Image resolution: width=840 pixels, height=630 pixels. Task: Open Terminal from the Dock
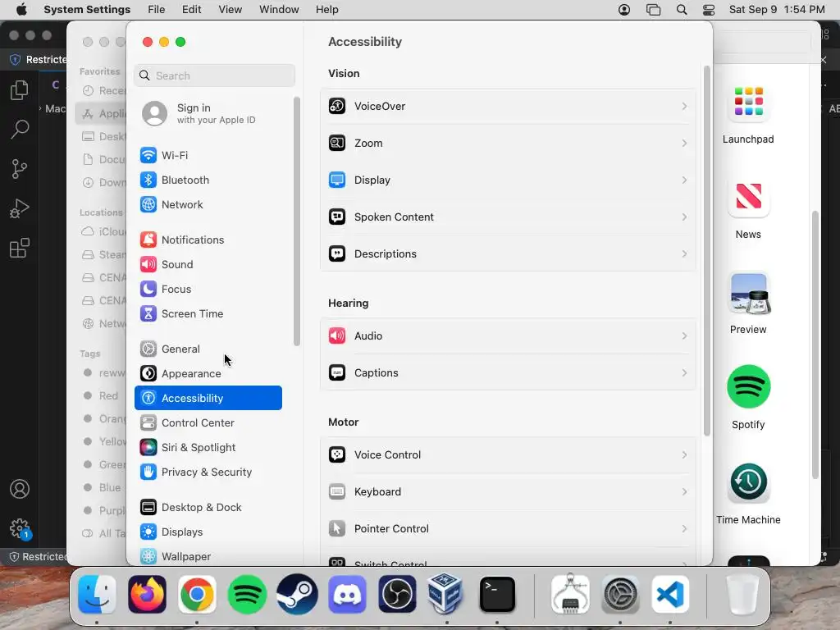pos(497,594)
